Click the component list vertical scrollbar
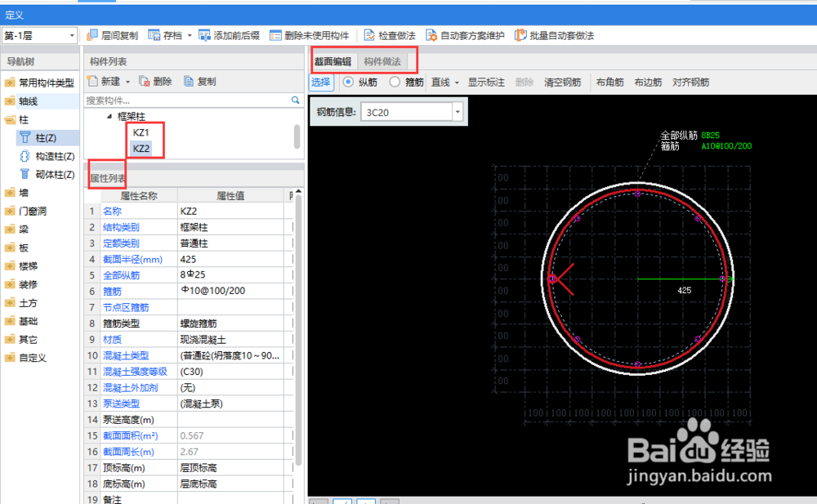The width and height of the screenshot is (817, 504). 297,136
